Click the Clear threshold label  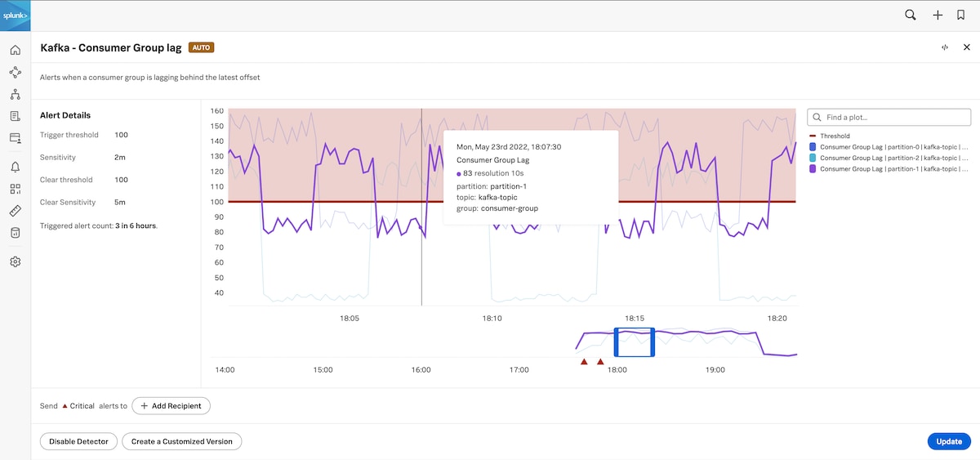pyautogui.click(x=66, y=180)
